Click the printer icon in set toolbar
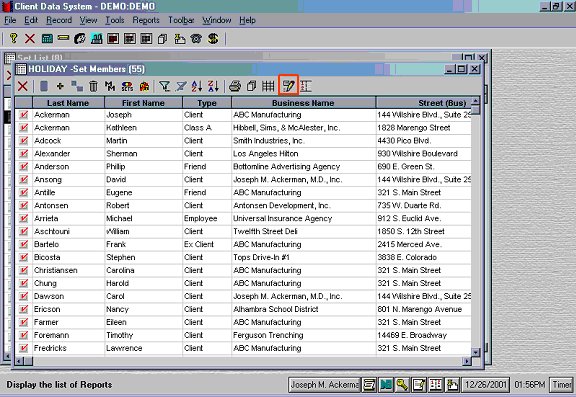Viewport: 576px width, 397px height. (x=235, y=86)
